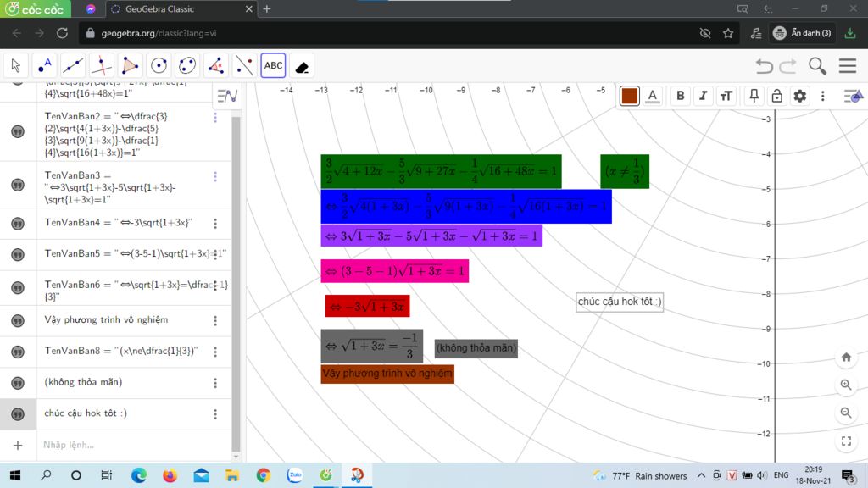Open Firefox from the taskbar

click(170, 475)
